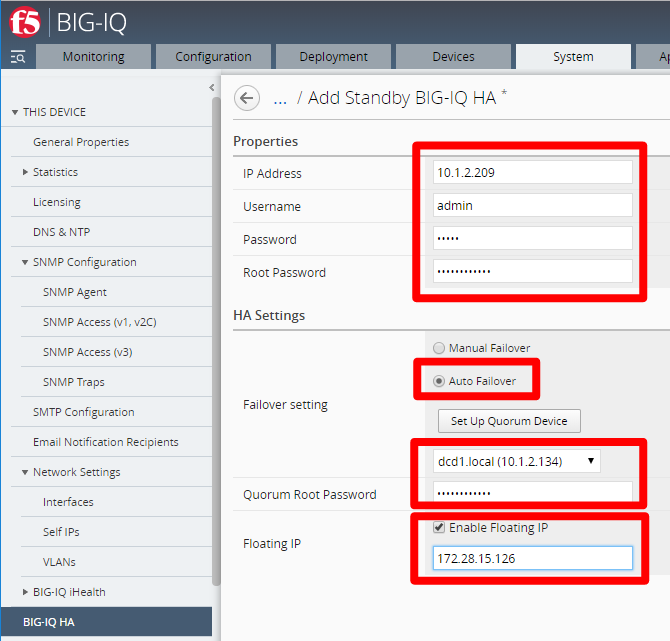Expand the BIG-IQ iHealth section

[25, 592]
